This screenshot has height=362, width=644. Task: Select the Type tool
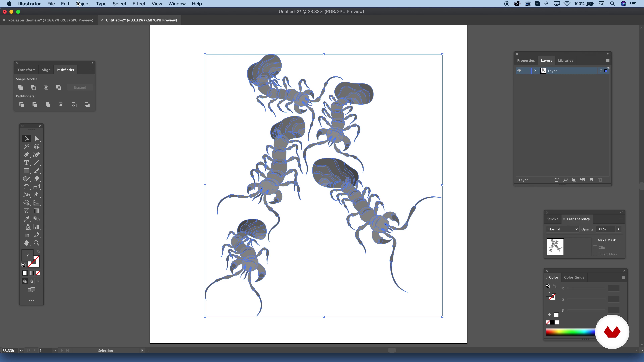click(26, 163)
